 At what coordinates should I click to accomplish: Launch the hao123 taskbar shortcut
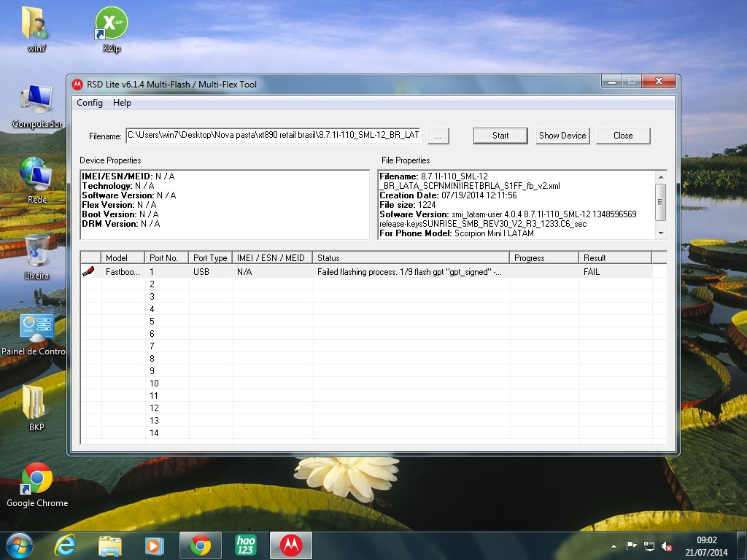click(246, 545)
